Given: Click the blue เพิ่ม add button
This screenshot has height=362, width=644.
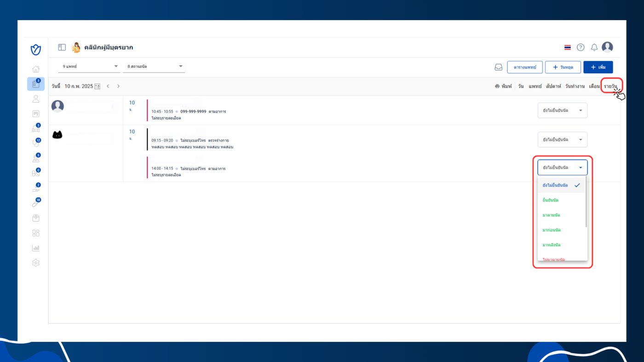Looking at the screenshot, I should click(x=598, y=67).
